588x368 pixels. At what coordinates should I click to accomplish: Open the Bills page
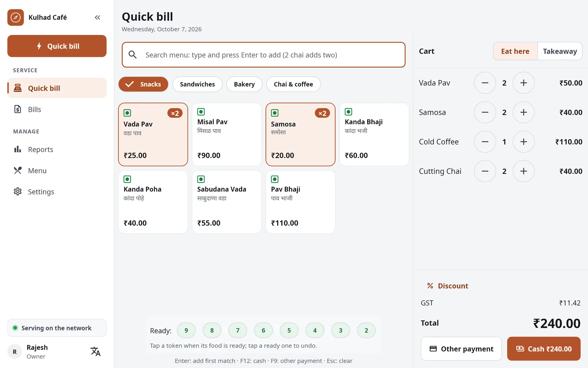pyautogui.click(x=57, y=109)
